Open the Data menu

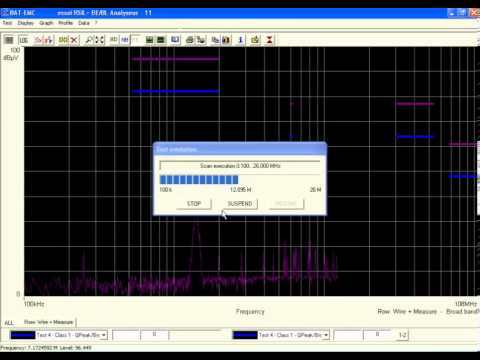[x=84, y=23]
